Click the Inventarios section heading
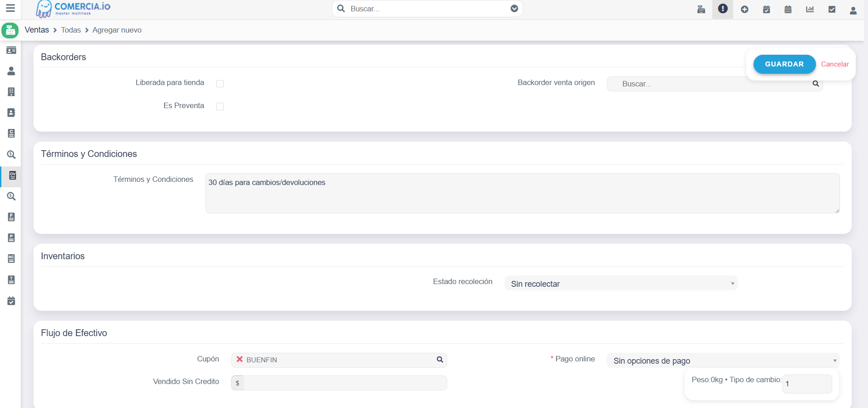 click(63, 256)
